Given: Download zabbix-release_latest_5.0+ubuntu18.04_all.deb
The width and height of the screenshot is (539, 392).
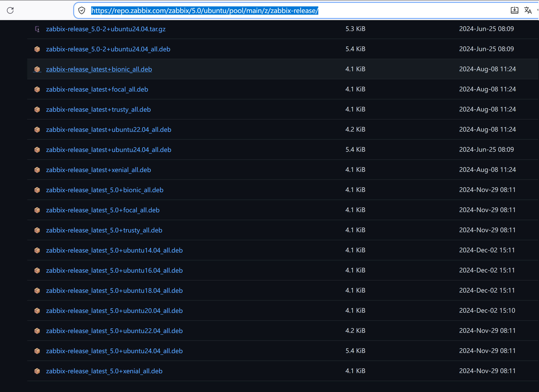Looking at the screenshot, I should click(x=114, y=290).
